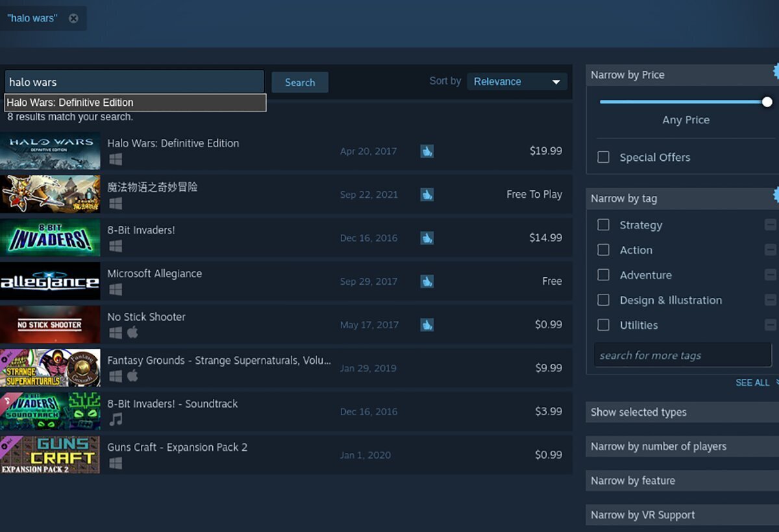Open the 8-Bit Invaders! - Soundtrack title

[x=173, y=404]
